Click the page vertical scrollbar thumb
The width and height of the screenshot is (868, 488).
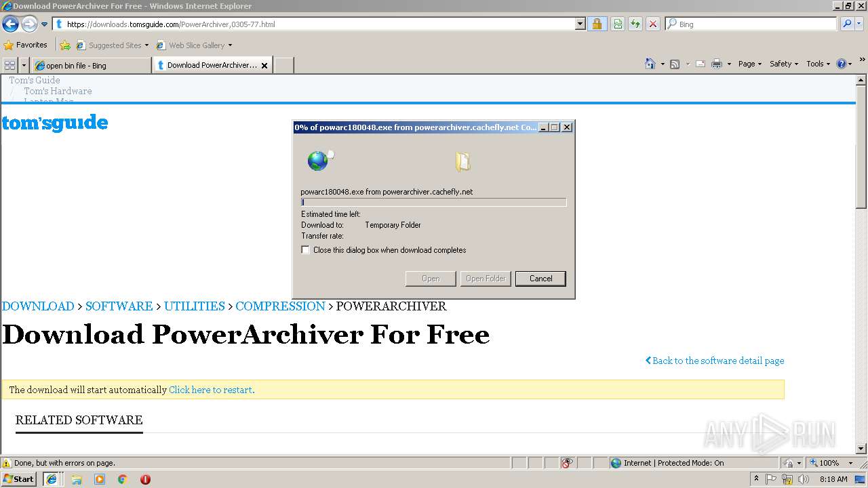coord(861,147)
